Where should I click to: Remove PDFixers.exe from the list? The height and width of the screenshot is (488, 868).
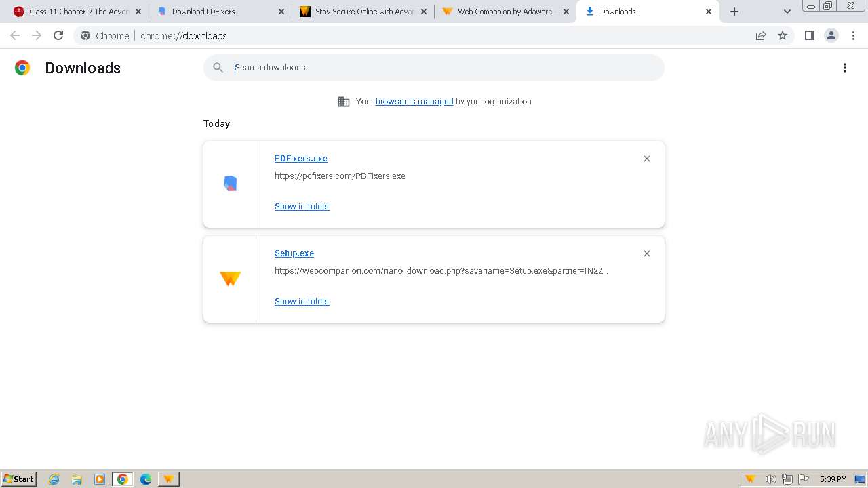pyautogui.click(x=647, y=159)
